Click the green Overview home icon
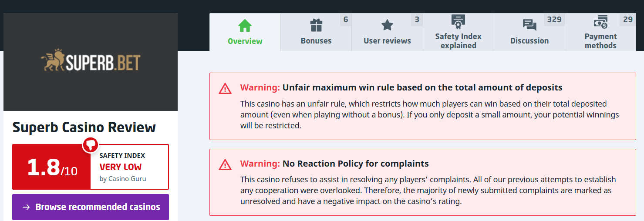This screenshot has width=644, height=221. pyautogui.click(x=245, y=26)
